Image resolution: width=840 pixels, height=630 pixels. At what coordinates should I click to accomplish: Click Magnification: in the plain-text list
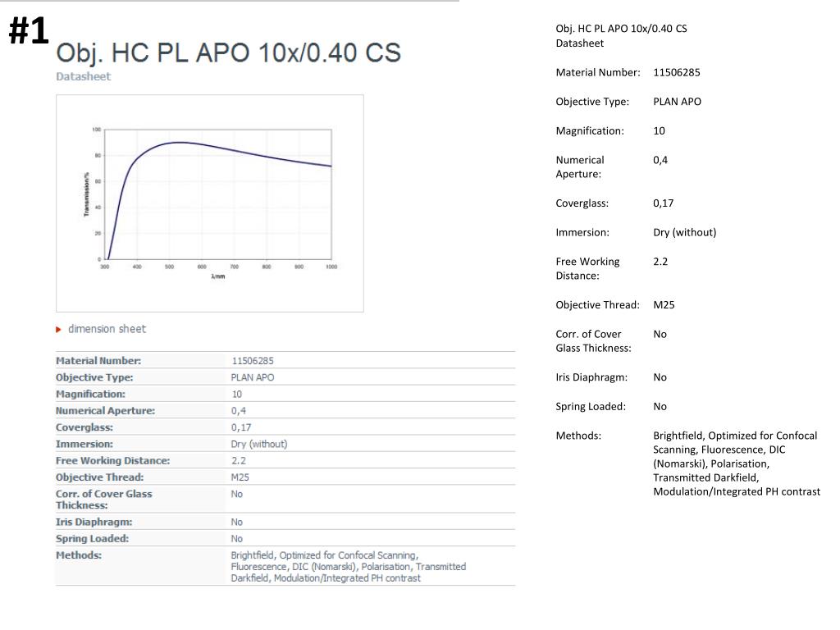coord(590,130)
